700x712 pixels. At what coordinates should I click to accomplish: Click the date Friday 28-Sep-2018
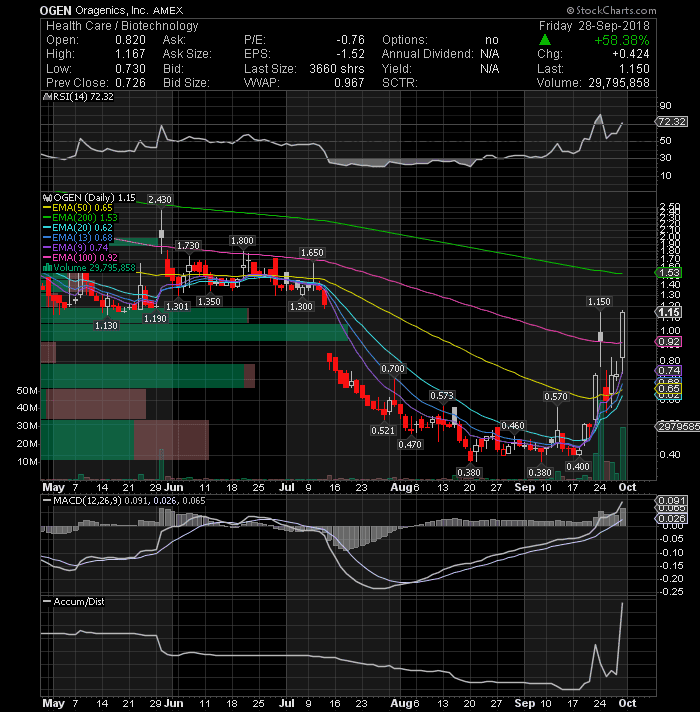[x=594, y=26]
